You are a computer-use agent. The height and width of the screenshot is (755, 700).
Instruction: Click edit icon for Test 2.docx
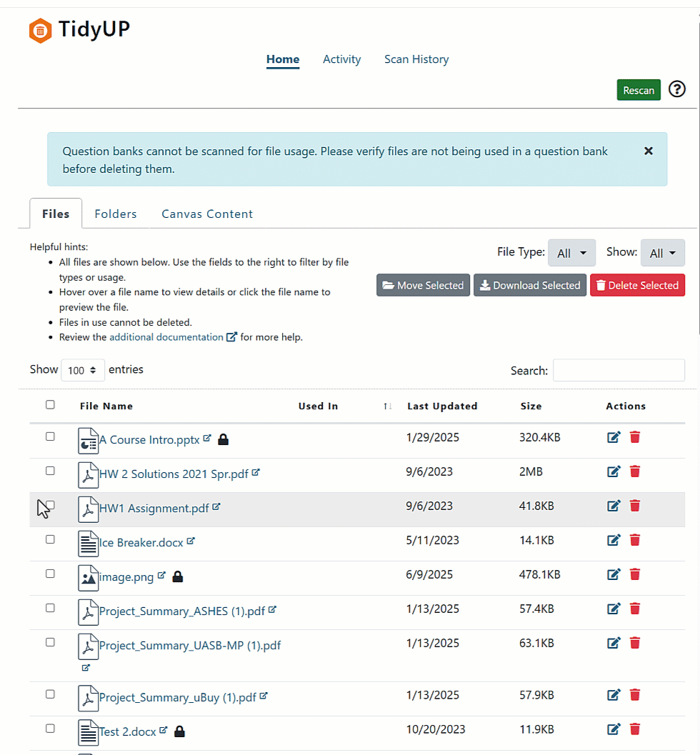[614, 729]
